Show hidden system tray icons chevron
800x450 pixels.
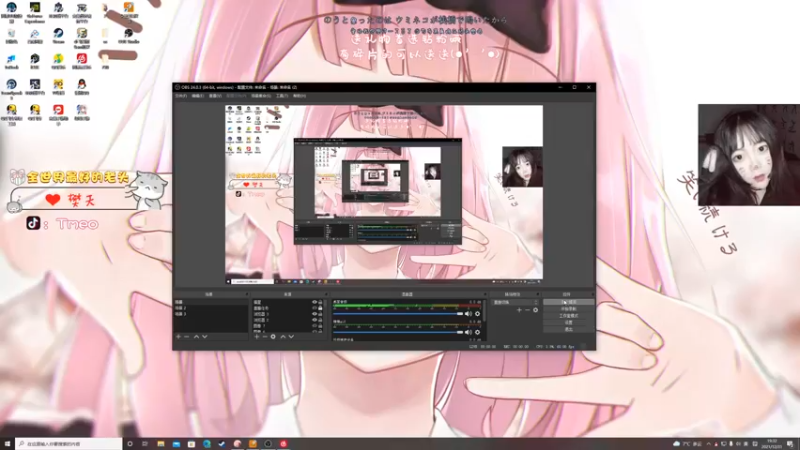tap(708, 444)
